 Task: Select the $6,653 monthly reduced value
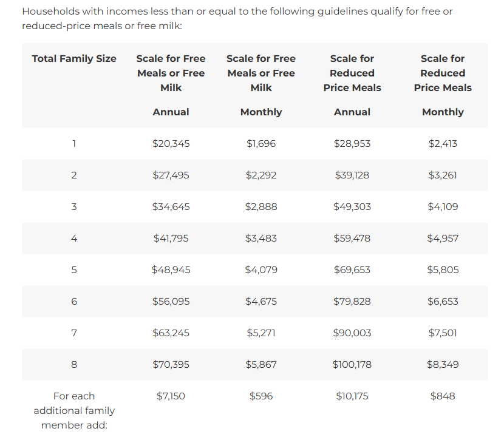click(443, 302)
